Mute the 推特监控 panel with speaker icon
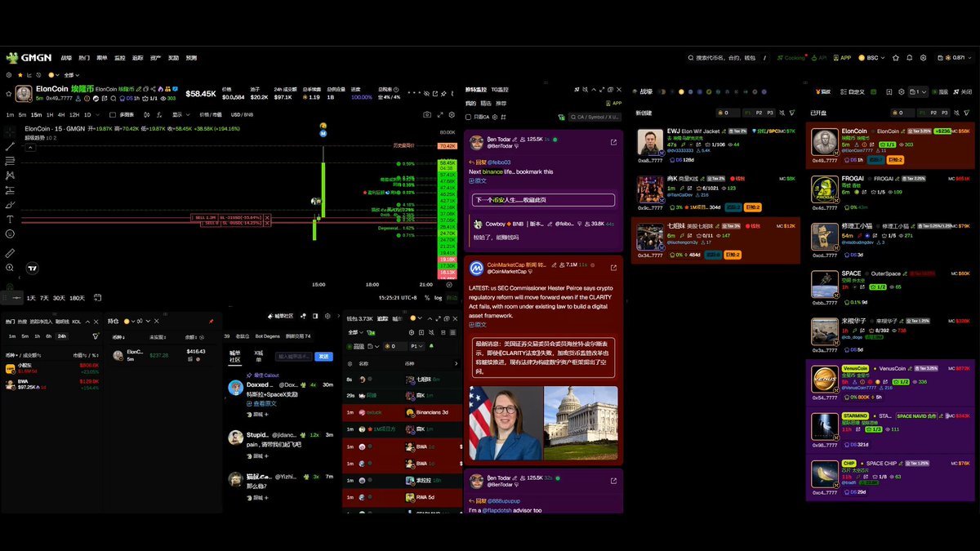Viewport: 980px width, 551px height. click(x=585, y=89)
